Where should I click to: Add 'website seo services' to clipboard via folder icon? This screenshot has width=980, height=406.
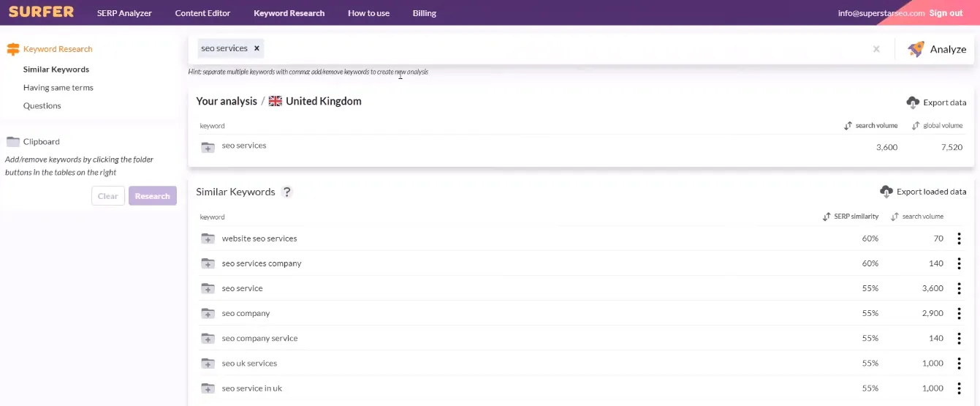[x=208, y=238]
